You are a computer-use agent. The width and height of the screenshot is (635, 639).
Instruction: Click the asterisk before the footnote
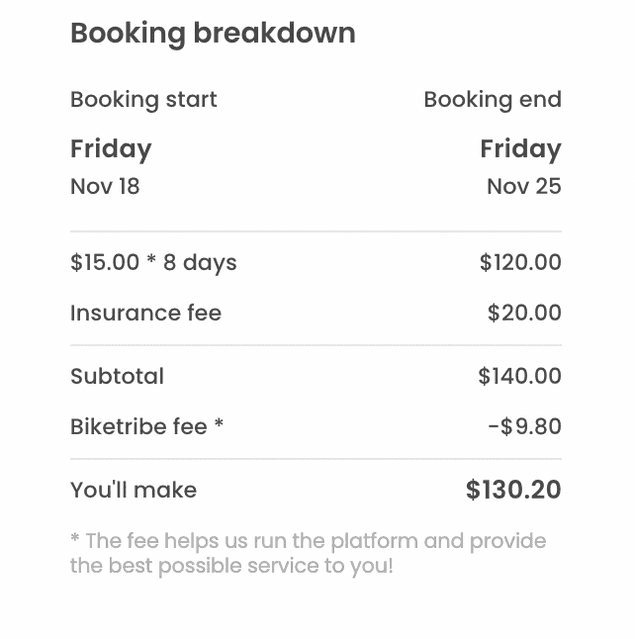point(75,540)
